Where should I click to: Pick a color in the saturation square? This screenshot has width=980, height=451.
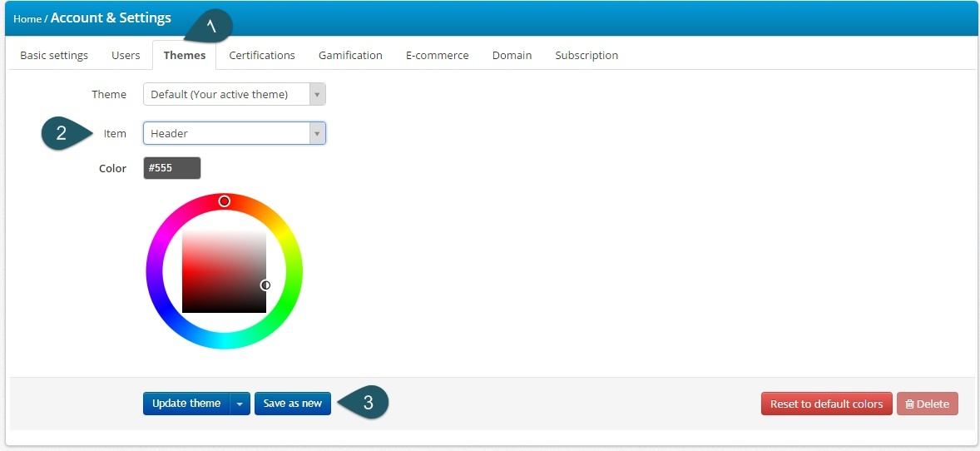coord(224,271)
